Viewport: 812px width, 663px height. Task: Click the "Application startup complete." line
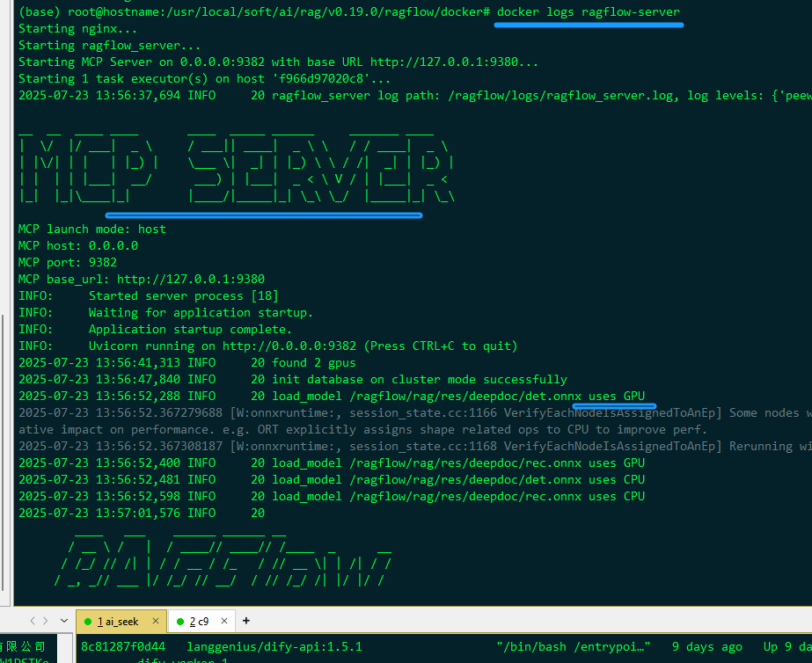(x=156, y=329)
